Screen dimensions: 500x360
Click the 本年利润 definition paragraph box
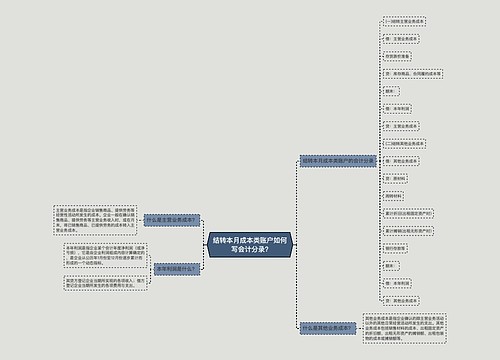pyautogui.click(x=105, y=255)
